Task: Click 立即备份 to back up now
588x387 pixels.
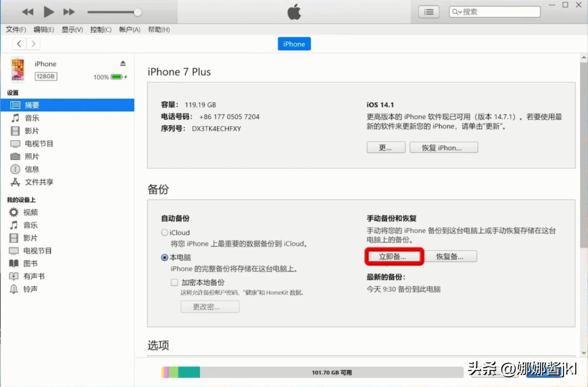Action: [394, 257]
